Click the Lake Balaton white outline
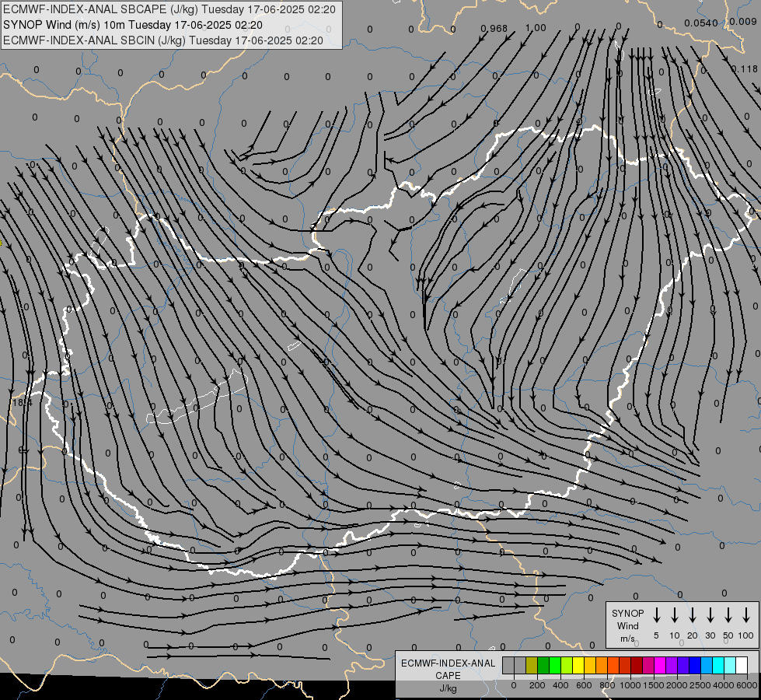 [x=197, y=397]
